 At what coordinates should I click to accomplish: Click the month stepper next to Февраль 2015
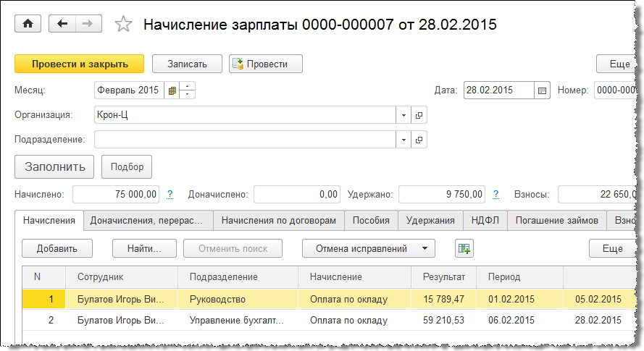[188, 90]
